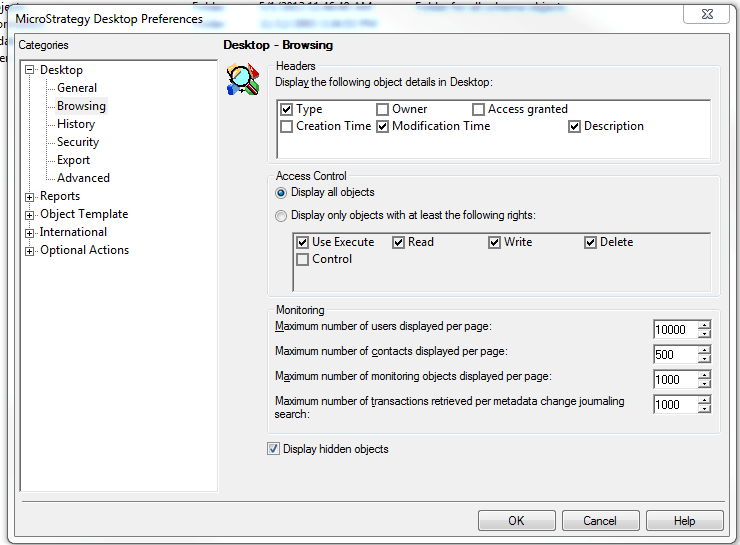Toggle the Use Execute checkbox
Screen dimensions: 740x545
(x=303, y=243)
